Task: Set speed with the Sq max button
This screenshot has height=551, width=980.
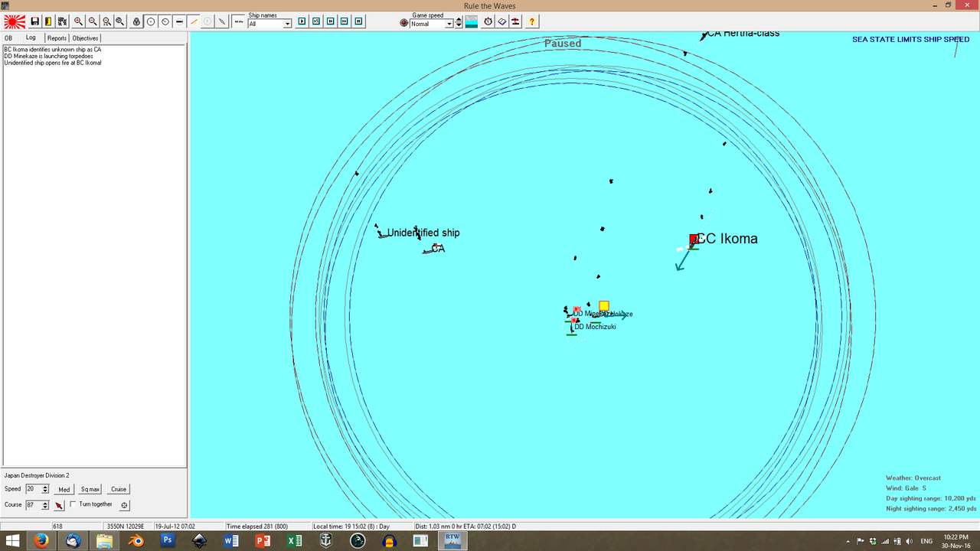Action: tap(90, 489)
